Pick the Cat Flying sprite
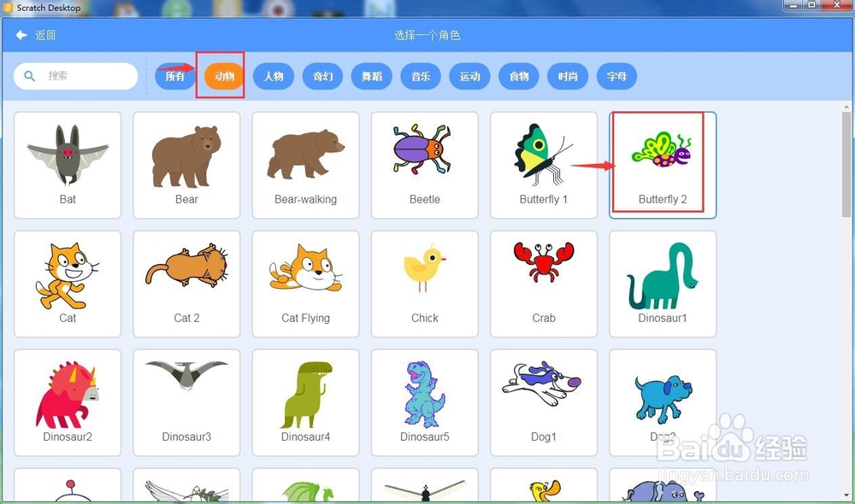 (305, 284)
